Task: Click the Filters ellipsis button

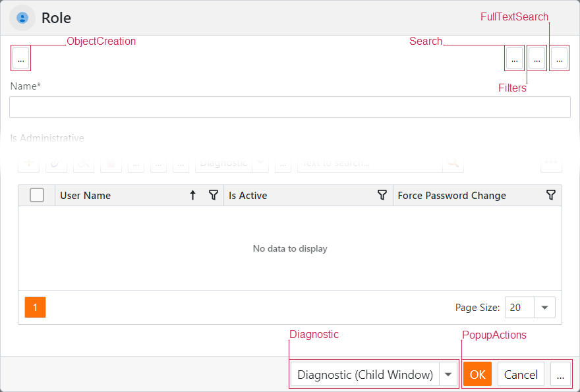Action: point(536,58)
